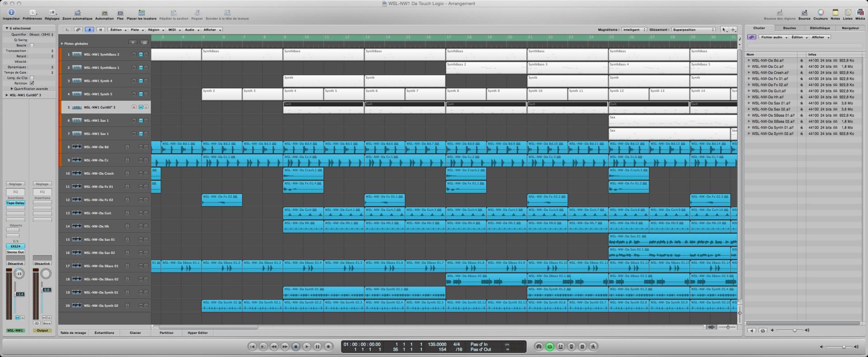Screen dimensions: 868x357
Task: Click the Tape Delay insert slot
Action: [x=15, y=203]
